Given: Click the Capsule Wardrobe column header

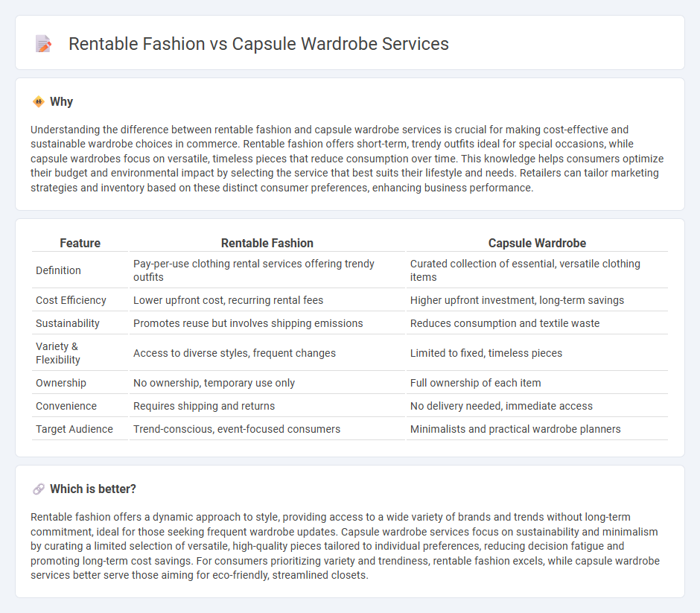Looking at the screenshot, I should click(537, 243).
